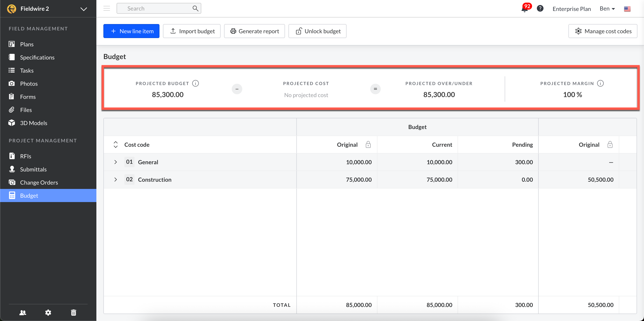Click the New line item button

[x=131, y=31]
